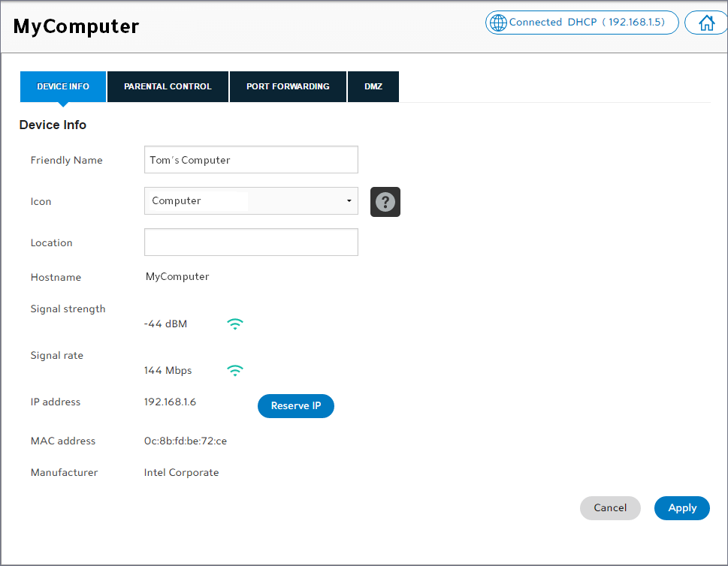Click the Wi-Fi icon beside 144 Mbps
Screen dimensions: 728x566
[235, 371]
